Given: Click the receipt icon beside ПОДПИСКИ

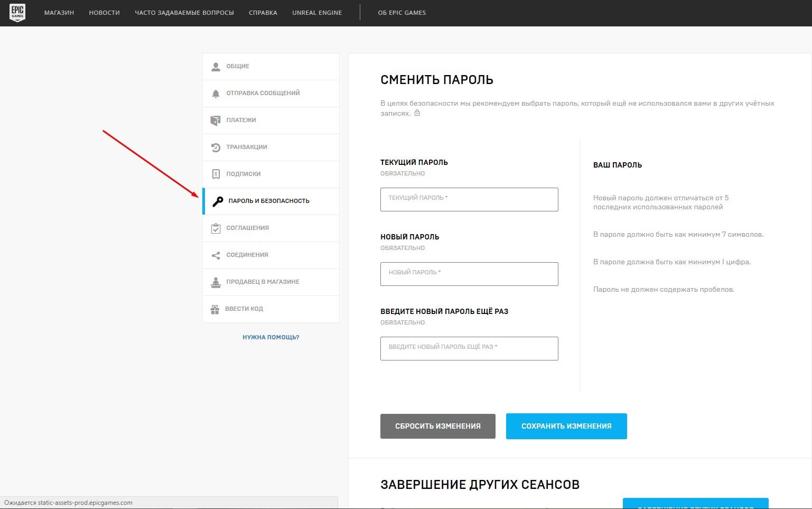Looking at the screenshot, I should pos(216,174).
